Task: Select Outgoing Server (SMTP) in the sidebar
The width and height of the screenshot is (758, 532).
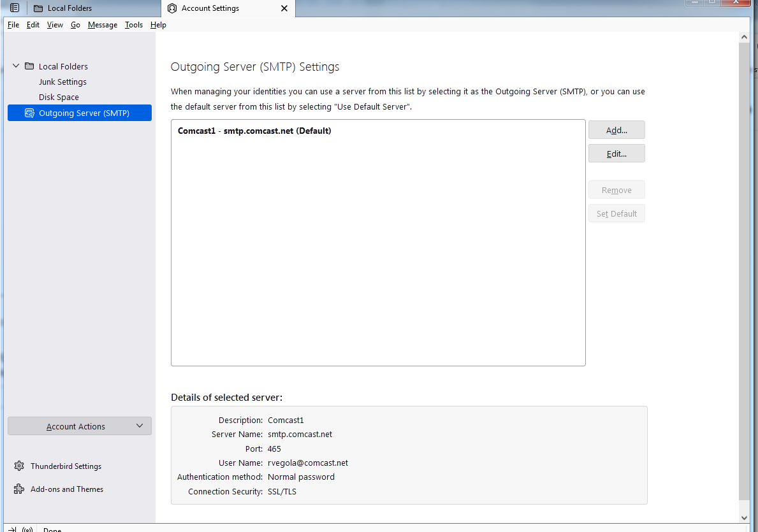Action: (x=80, y=113)
